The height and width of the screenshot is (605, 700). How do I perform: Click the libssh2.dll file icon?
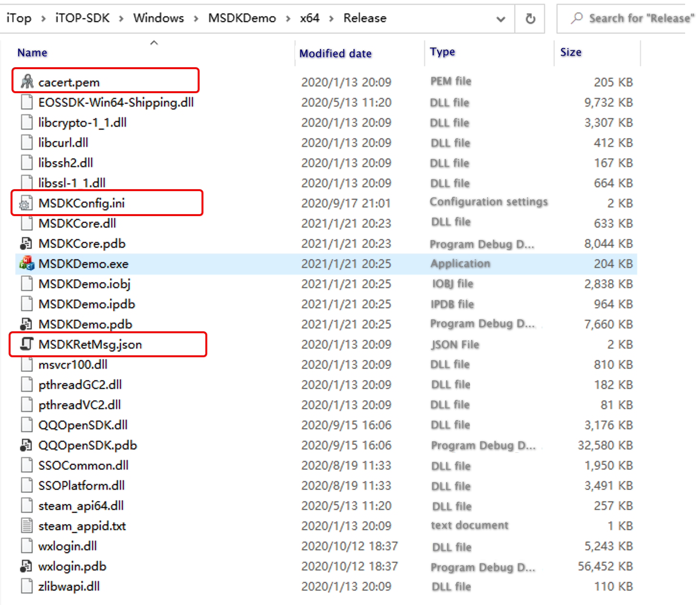click(27, 163)
